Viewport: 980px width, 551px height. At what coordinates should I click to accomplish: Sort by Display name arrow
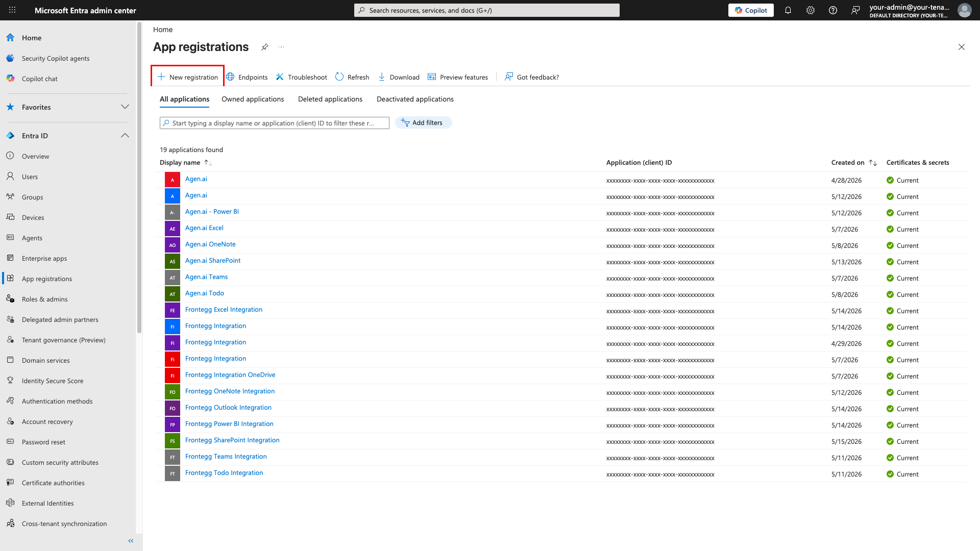208,163
